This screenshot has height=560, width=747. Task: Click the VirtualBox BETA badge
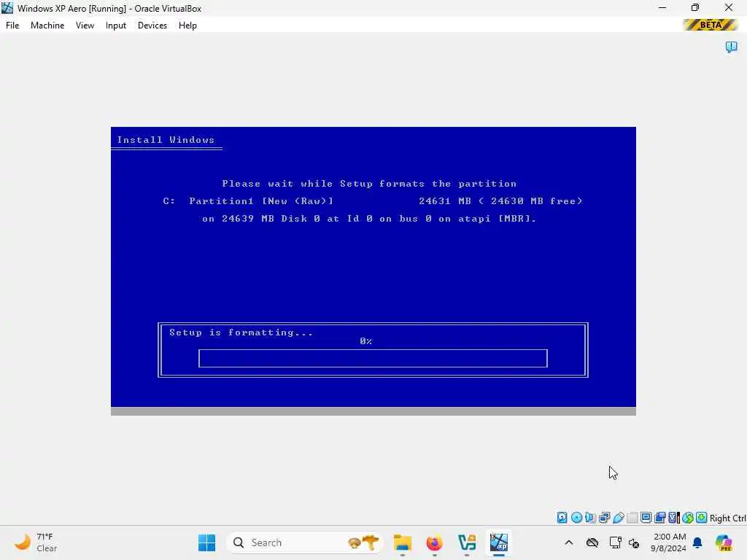[711, 25]
